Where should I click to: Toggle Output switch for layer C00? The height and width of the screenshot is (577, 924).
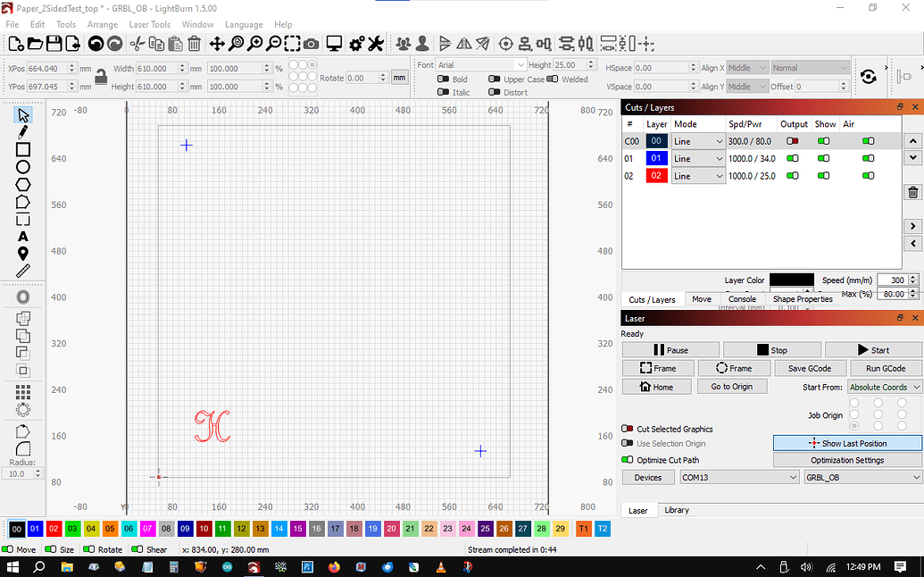pyautogui.click(x=793, y=141)
